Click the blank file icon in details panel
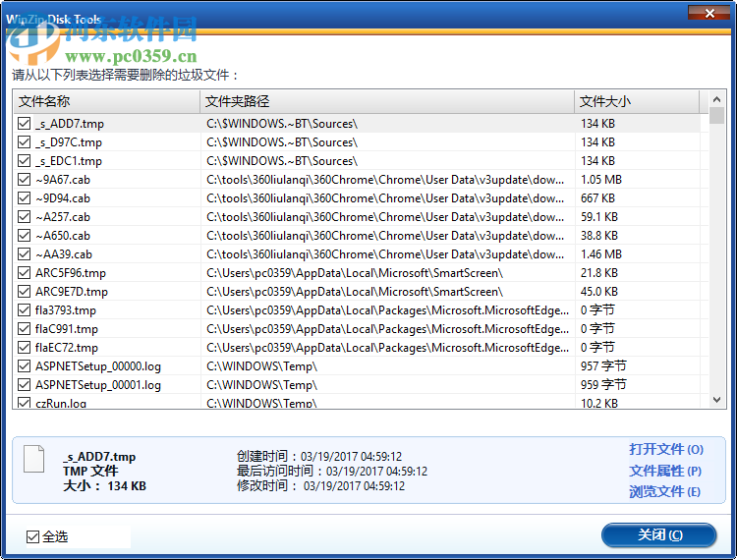737x560 pixels. click(33, 459)
